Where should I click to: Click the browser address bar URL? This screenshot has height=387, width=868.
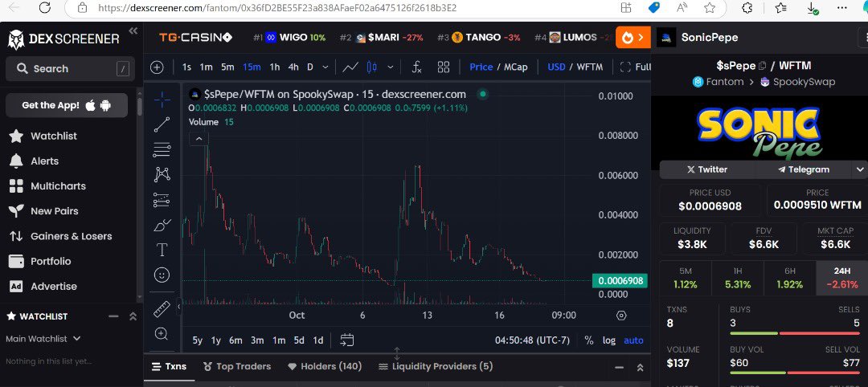click(277, 8)
